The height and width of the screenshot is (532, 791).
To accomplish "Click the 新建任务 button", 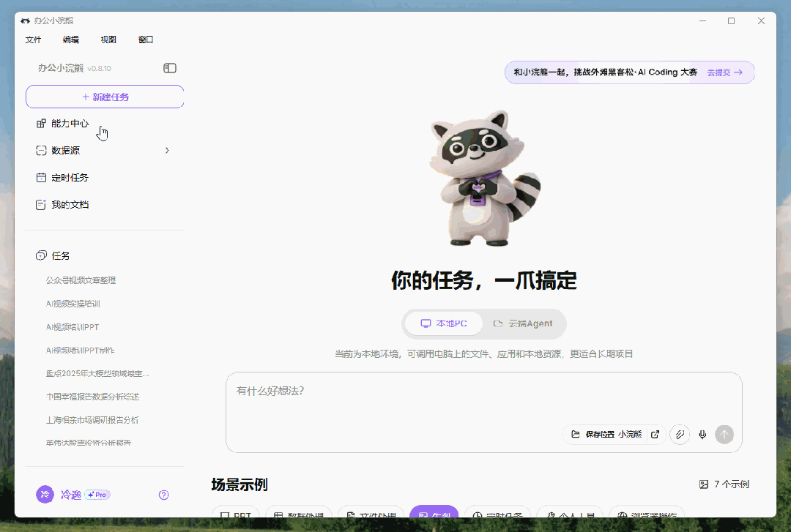I will (105, 97).
